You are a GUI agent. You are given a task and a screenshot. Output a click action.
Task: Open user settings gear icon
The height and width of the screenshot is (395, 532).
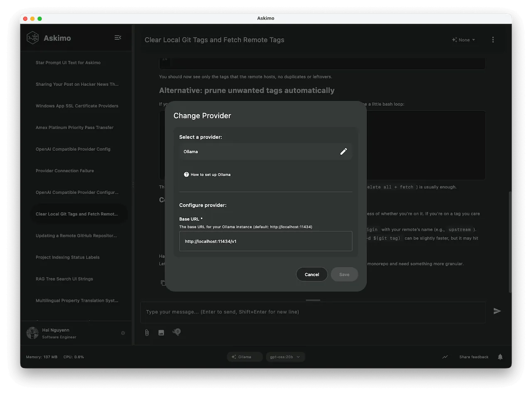pos(123,333)
